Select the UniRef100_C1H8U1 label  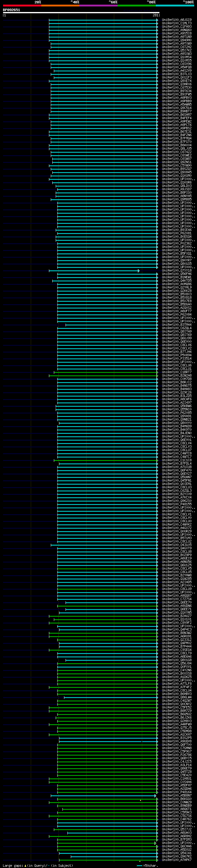[x=177, y=779]
